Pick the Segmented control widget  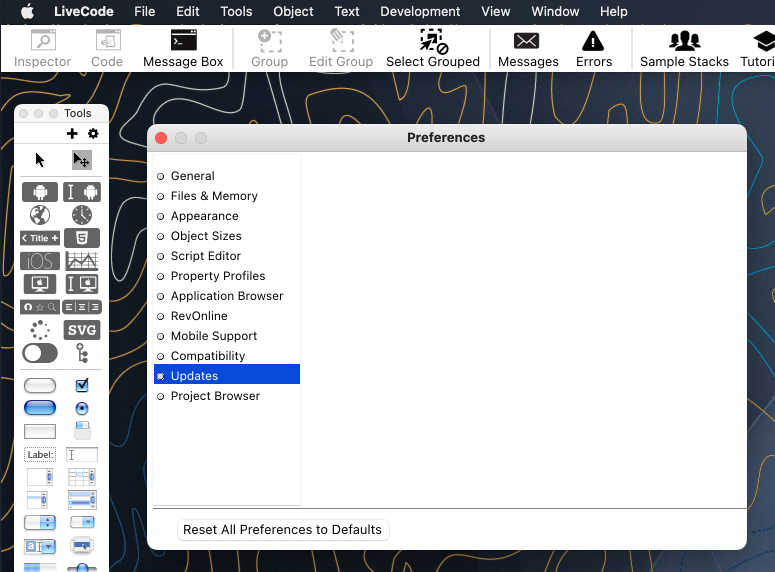(x=82, y=307)
